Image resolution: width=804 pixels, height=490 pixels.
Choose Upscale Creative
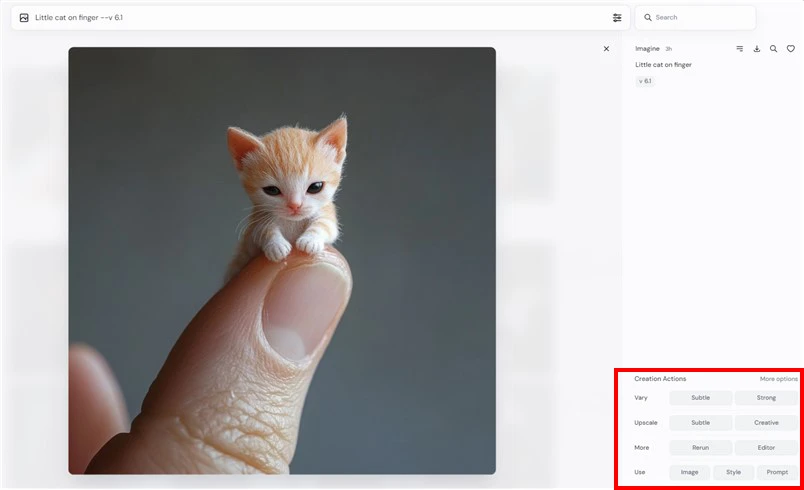click(766, 423)
